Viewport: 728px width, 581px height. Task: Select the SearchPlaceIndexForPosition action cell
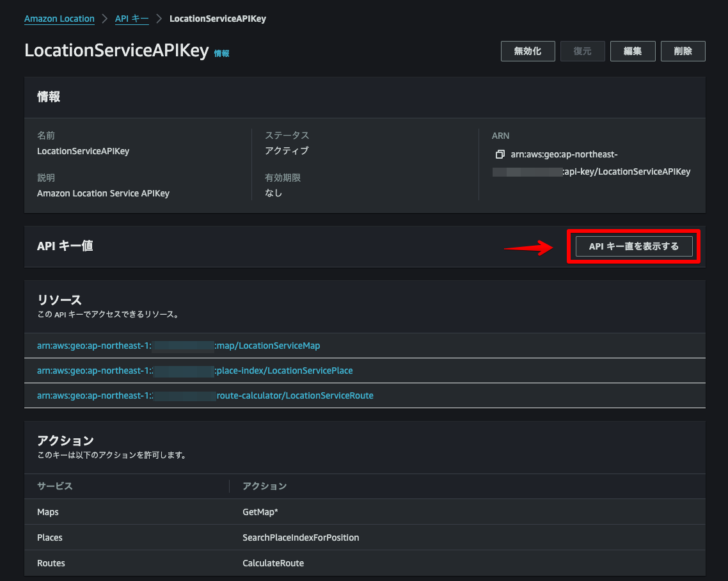click(x=301, y=537)
